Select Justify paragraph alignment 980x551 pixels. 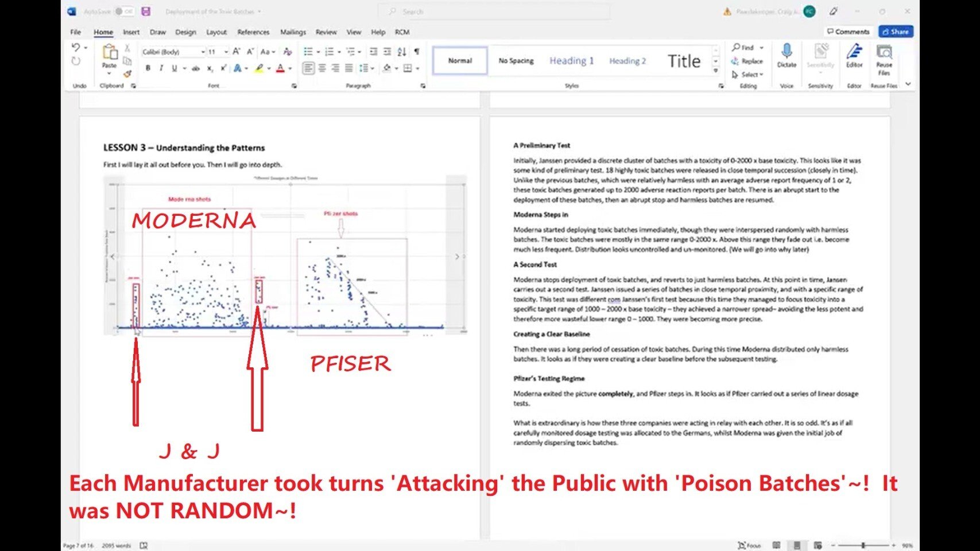click(x=349, y=68)
